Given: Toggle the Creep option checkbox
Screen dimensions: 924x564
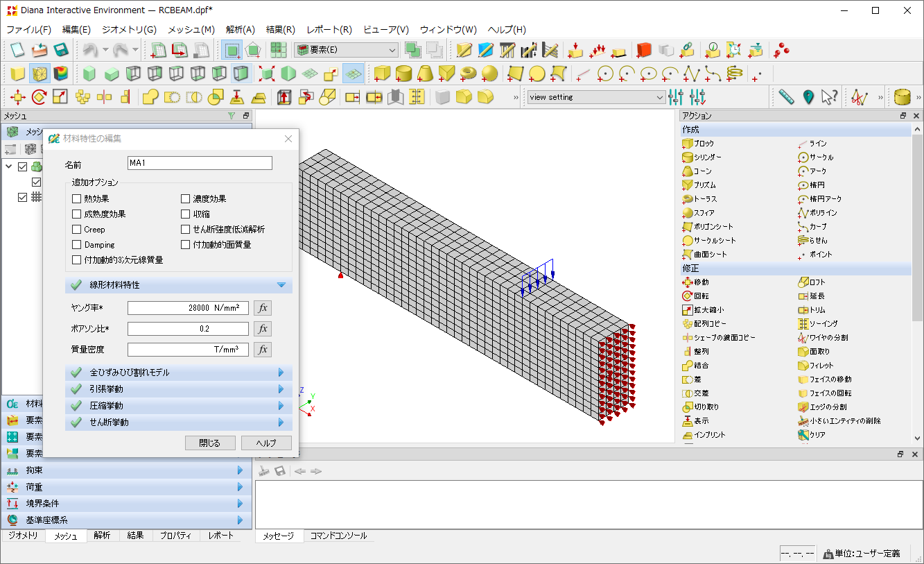Looking at the screenshot, I should pos(77,230).
